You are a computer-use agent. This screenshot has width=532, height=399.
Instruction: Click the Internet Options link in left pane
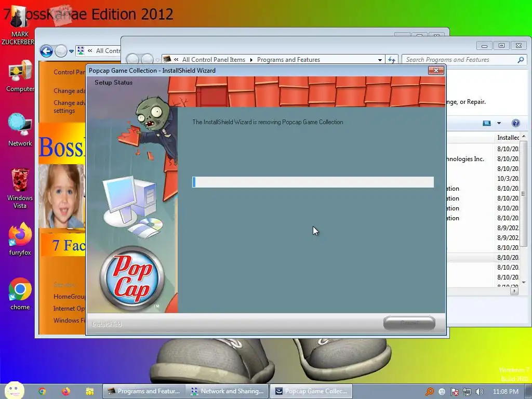[69, 309]
